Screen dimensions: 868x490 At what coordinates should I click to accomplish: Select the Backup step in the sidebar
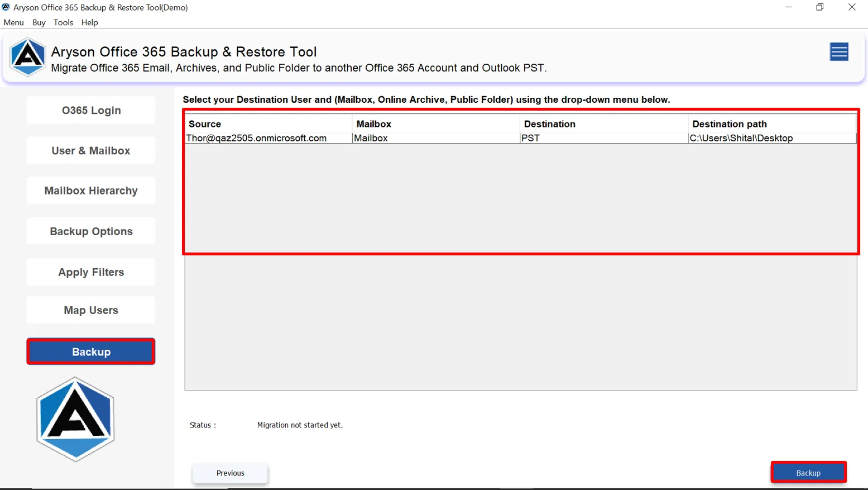91,351
